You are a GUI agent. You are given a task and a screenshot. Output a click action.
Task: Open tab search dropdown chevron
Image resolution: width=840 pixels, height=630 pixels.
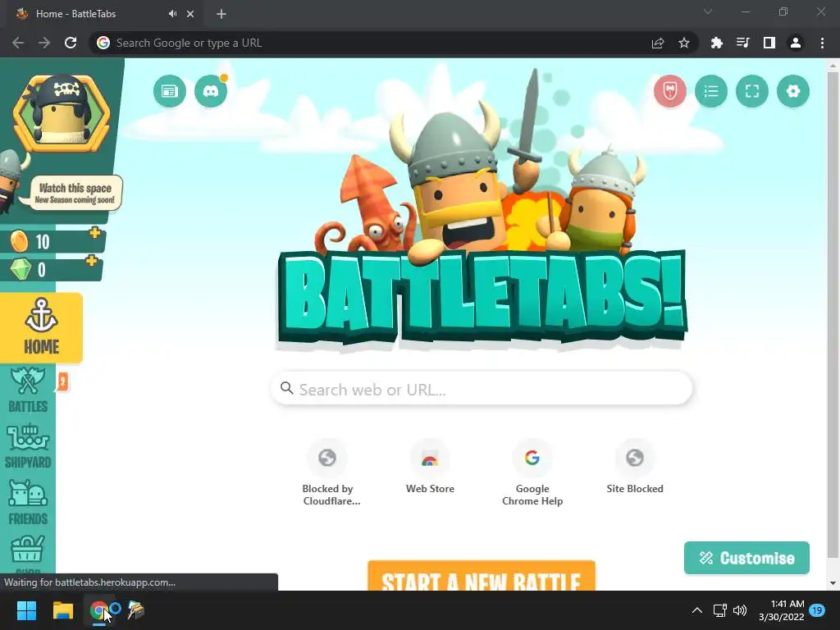708,11
